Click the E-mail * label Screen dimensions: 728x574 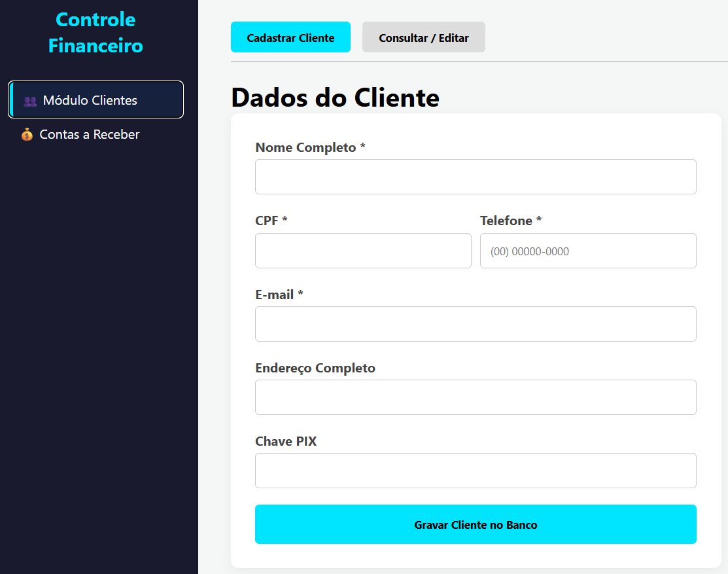pyautogui.click(x=279, y=295)
